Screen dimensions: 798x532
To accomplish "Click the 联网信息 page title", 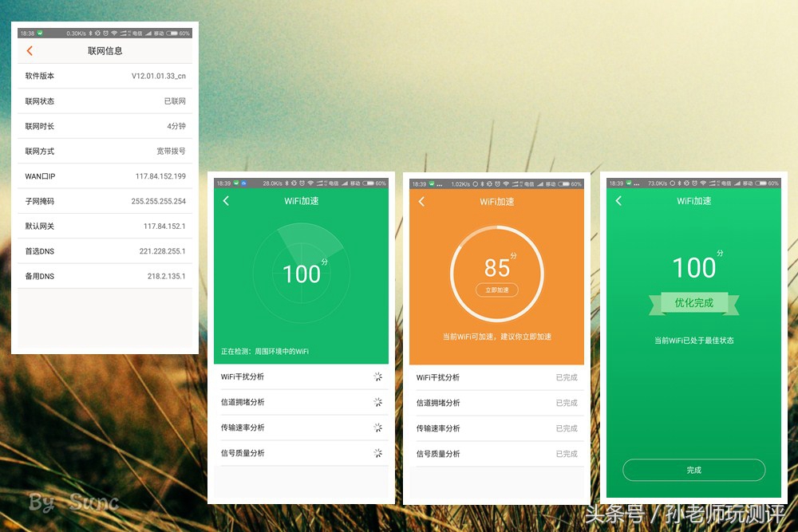I will [x=105, y=51].
